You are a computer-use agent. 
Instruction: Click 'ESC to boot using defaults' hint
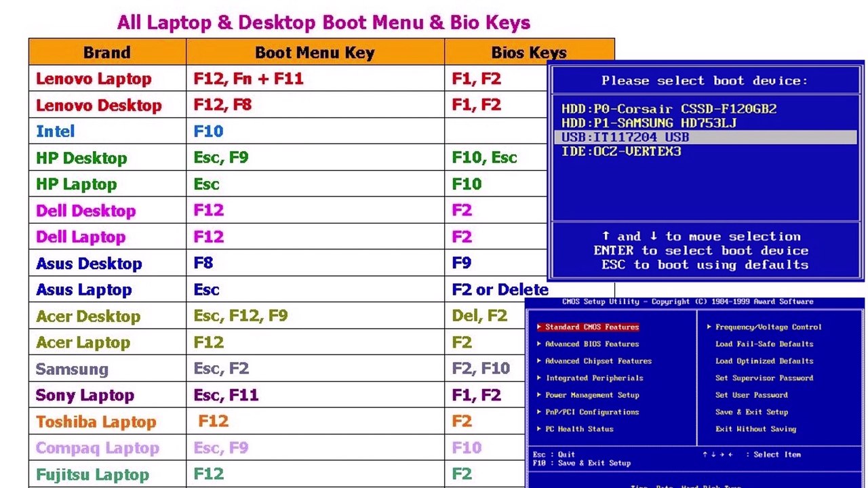705,265
